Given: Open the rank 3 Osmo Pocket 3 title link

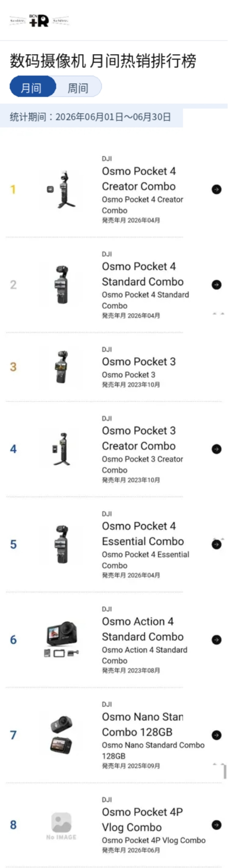Looking at the screenshot, I should click(139, 362).
